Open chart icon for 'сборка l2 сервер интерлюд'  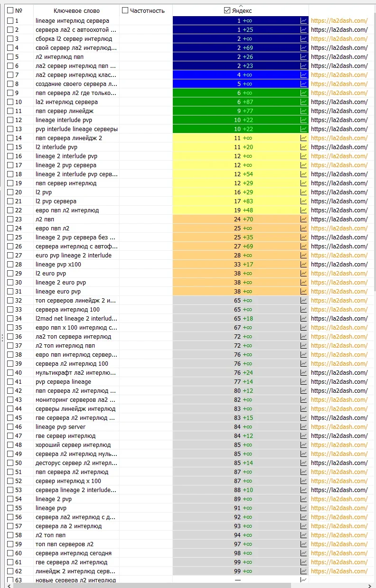tap(304, 38)
